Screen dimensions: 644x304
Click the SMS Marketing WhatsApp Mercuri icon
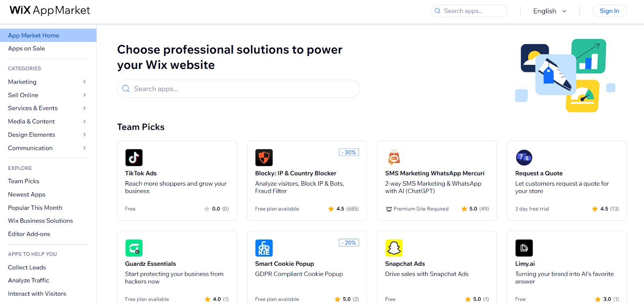(394, 157)
